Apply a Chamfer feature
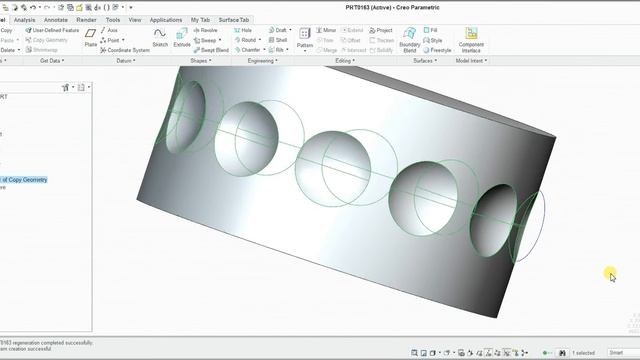The height and width of the screenshot is (360, 640). click(247, 50)
